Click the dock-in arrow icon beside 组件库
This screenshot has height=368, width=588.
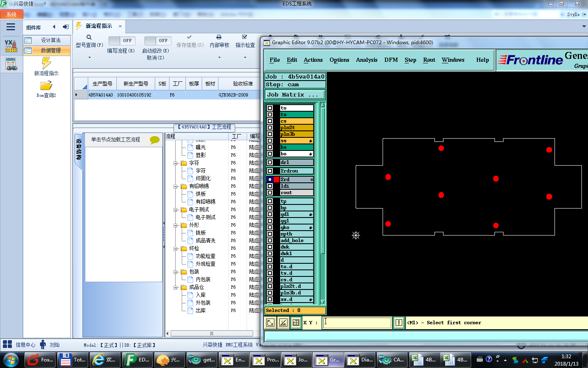(x=65, y=27)
